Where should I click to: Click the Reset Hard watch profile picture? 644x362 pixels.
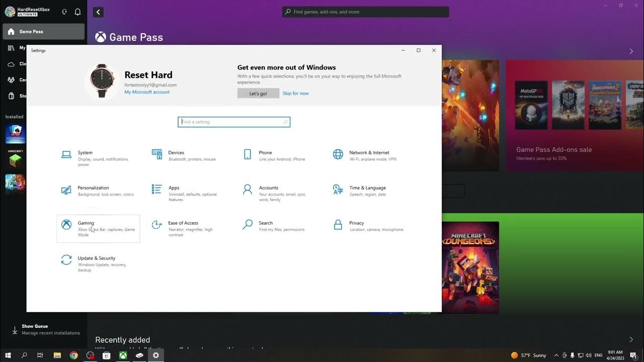point(102,81)
